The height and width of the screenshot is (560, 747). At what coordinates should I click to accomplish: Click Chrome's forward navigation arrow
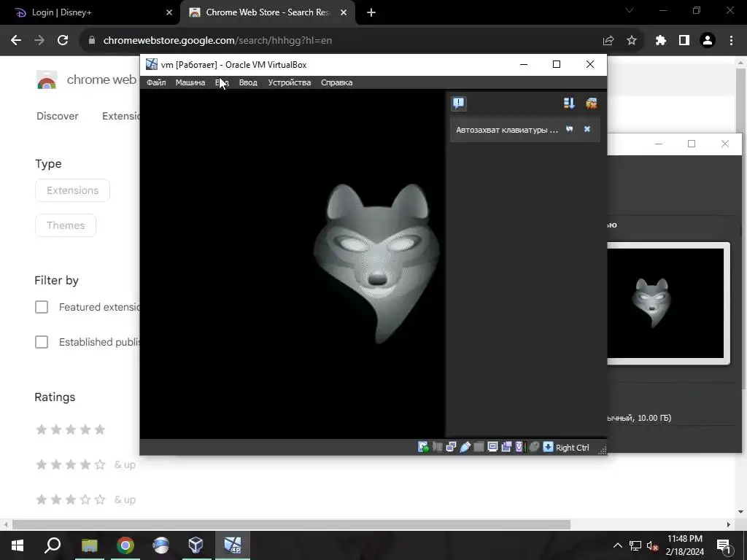(39, 41)
